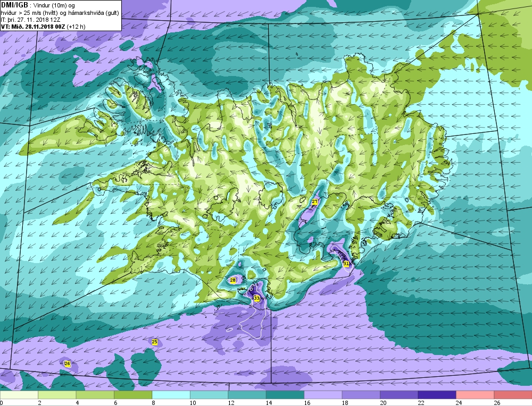Select the 8-10 m/s light cyan swatch

point(171,395)
